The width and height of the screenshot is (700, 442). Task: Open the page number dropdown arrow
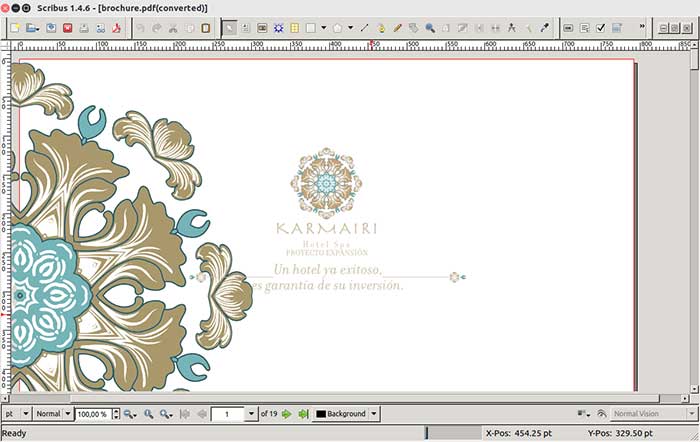coord(251,414)
